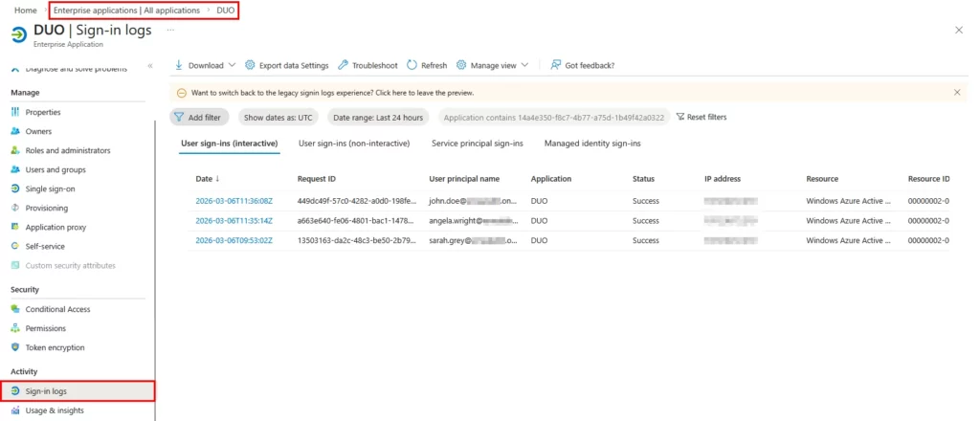Image resolution: width=980 pixels, height=421 pixels.
Task: Click the IP address column header
Action: tap(722, 179)
